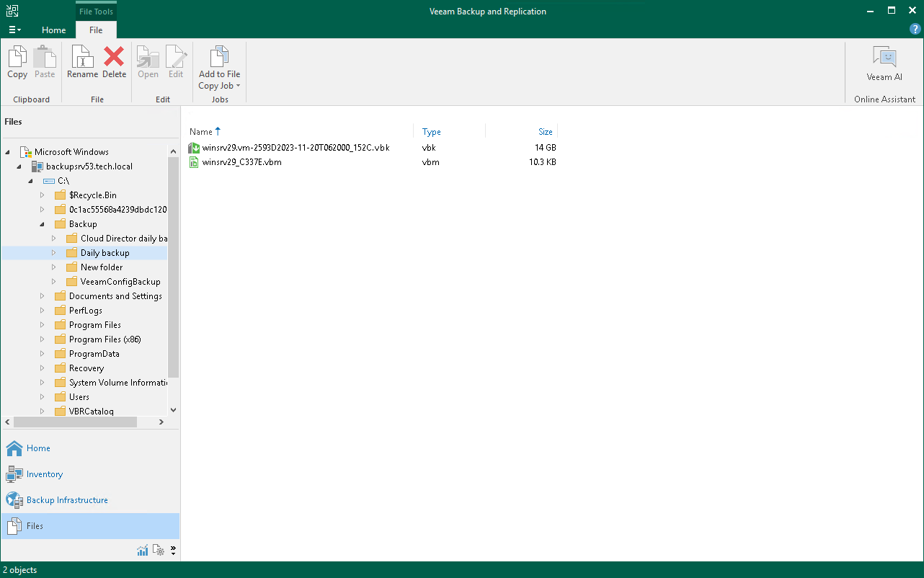The height and width of the screenshot is (578, 924).
Task: Click the statistics chart icon at panel bottom
Action: tap(142, 550)
